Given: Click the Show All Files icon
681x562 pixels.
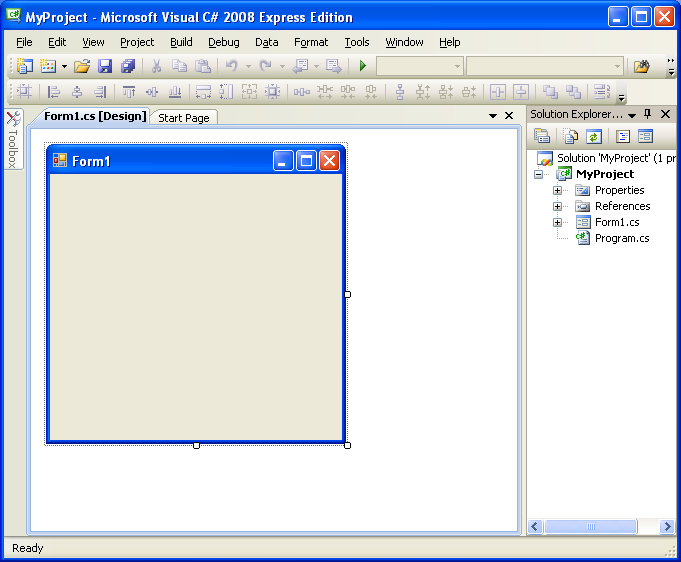Looking at the screenshot, I should [x=571, y=137].
